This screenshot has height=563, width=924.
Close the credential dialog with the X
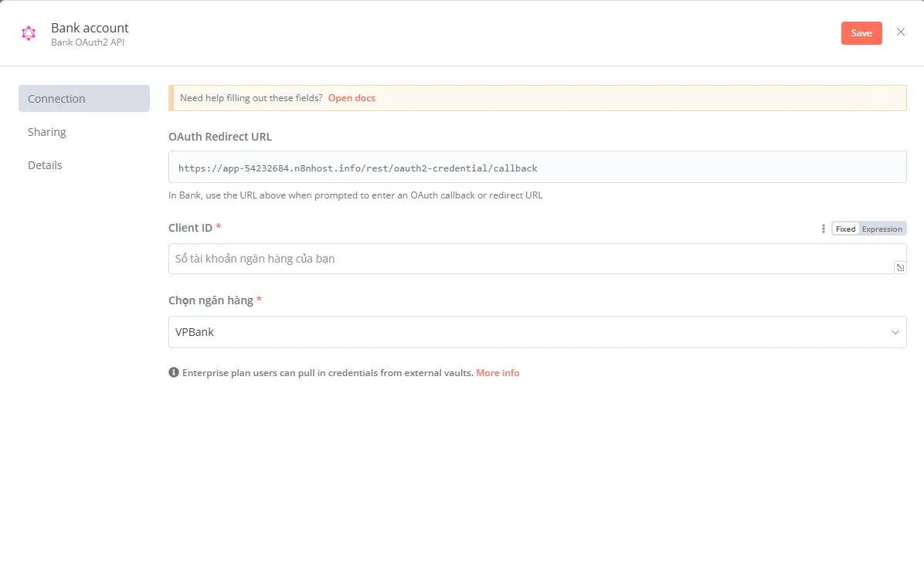pyautogui.click(x=900, y=32)
